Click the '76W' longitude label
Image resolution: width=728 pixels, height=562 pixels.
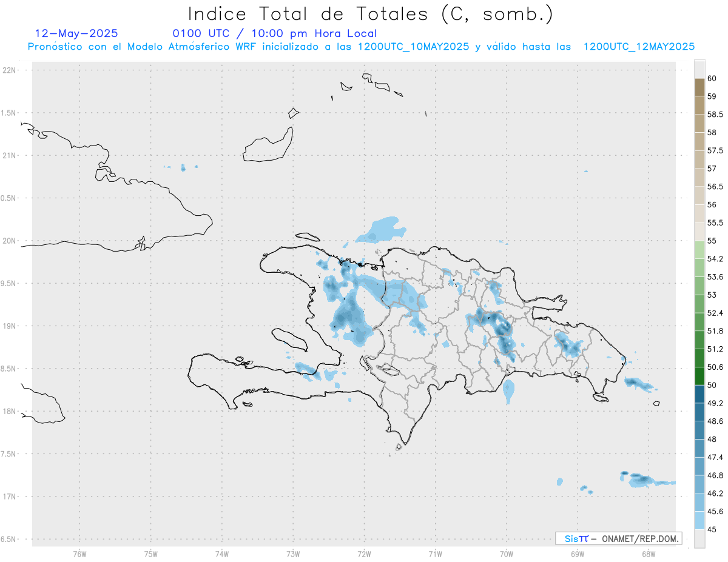point(79,555)
